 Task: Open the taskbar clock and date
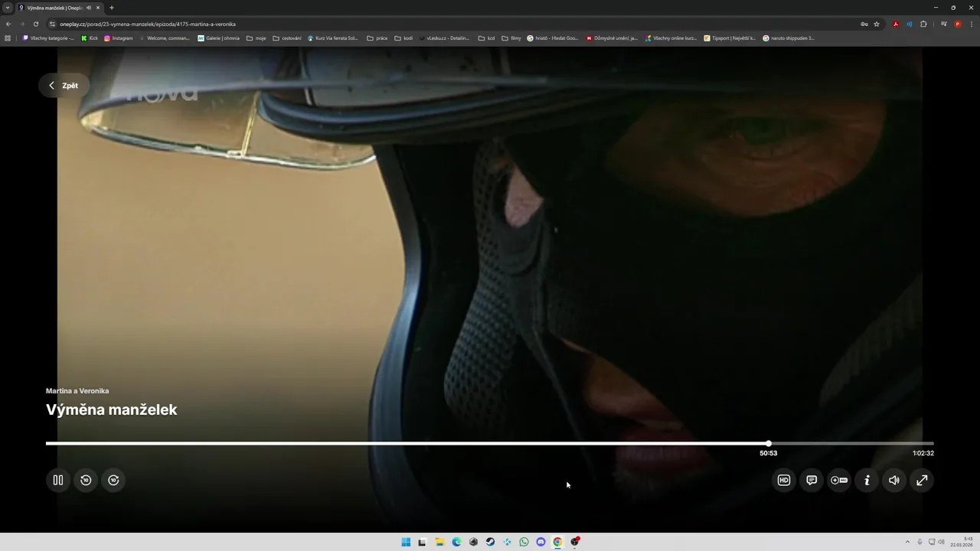click(962, 542)
